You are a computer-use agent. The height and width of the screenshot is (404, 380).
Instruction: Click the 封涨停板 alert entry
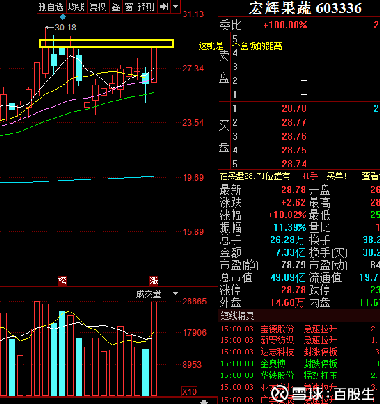(320, 352)
